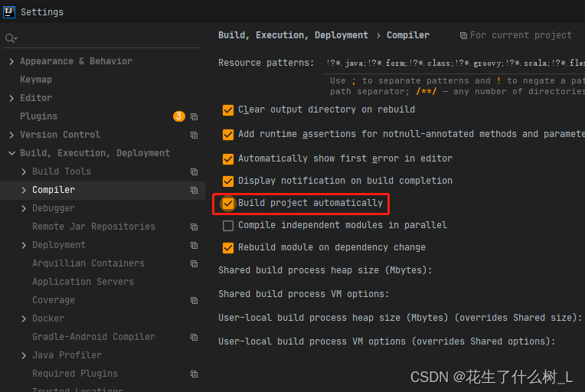The height and width of the screenshot is (392, 585).
Task: Expand the Appearance & Behavior section
Action: tap(11, 61)
